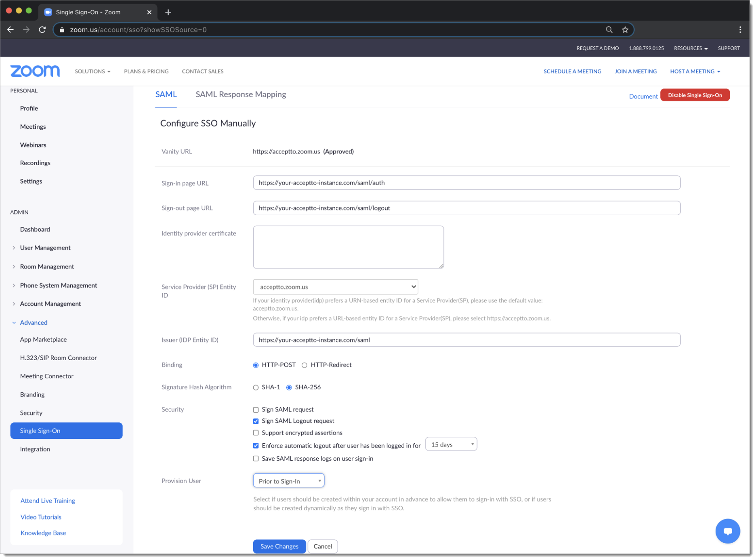The width and height of the screenshot is (756, 560).
Task: Open the chat help bubble icon
Action: 728,531
